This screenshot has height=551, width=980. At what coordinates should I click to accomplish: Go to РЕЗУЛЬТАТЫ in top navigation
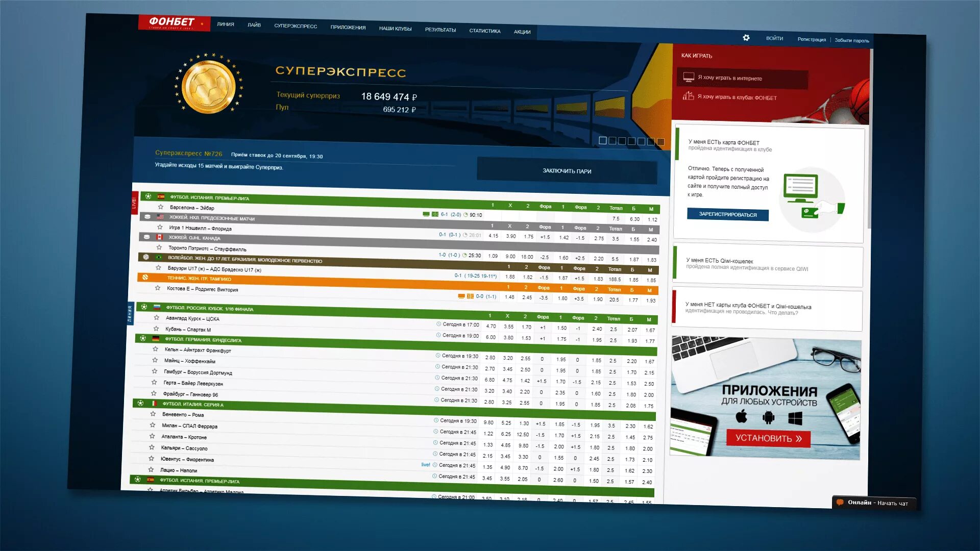(440, 30)
